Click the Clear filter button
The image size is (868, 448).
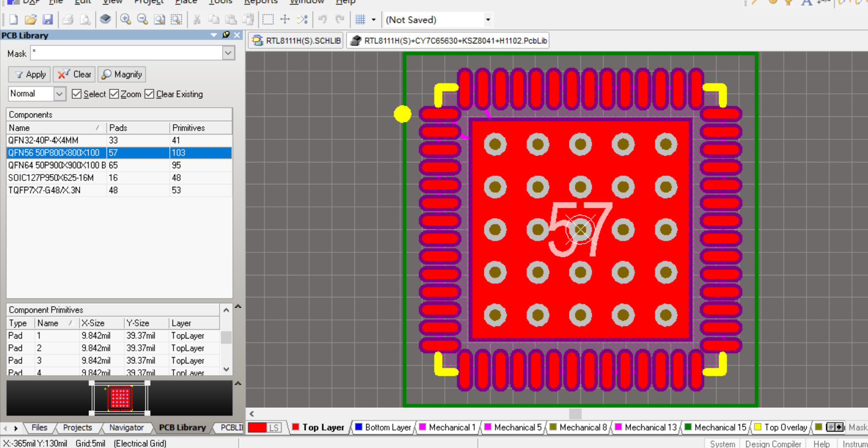point(74,74)
